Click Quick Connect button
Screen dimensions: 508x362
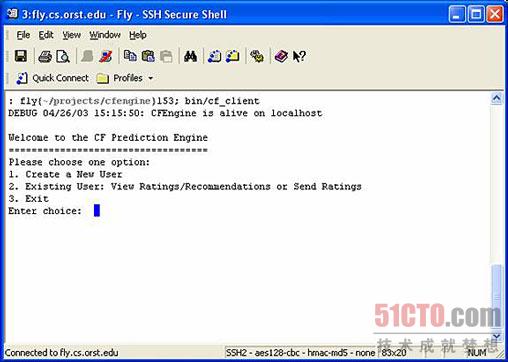click(x=52, y=78)
